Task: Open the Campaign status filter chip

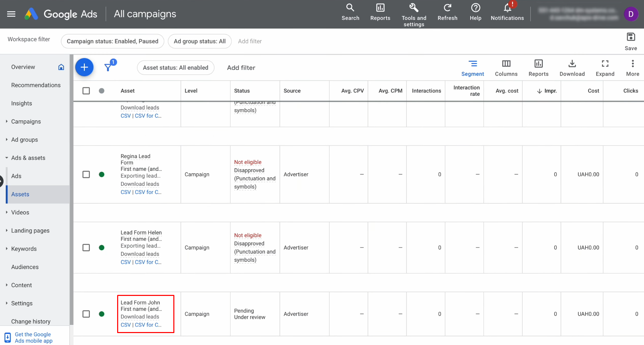Action: point(112,41)
